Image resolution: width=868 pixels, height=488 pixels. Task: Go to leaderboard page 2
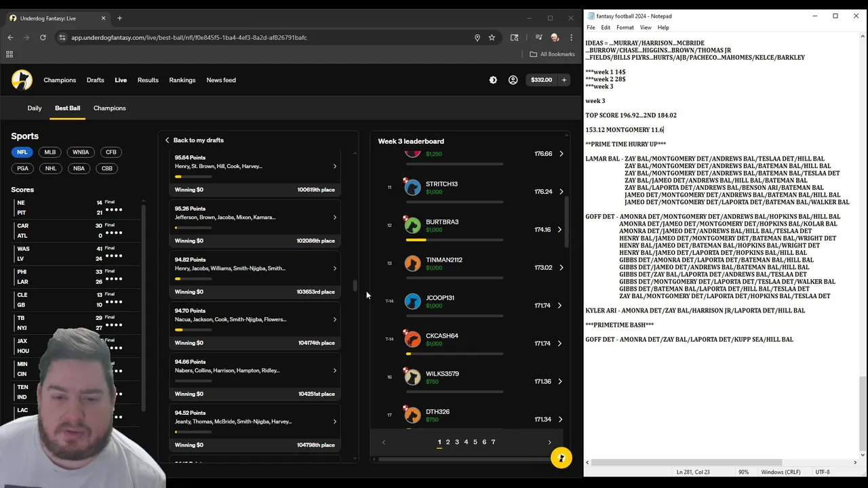(x=448, y=442)
